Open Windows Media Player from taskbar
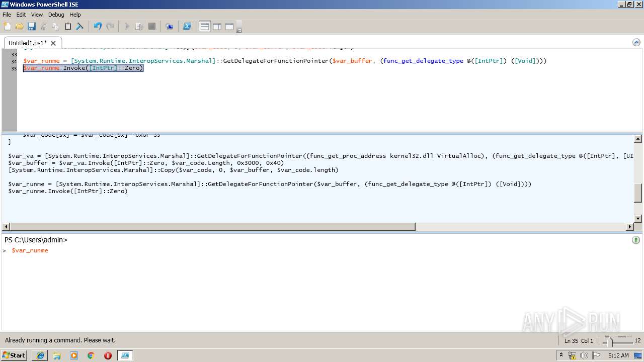644x362 pixels. (74, 355)
